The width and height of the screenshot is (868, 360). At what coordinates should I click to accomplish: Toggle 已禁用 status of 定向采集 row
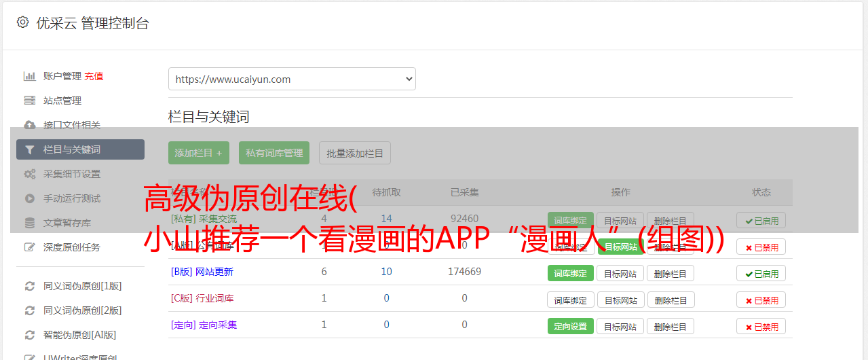pyautogui.click(x=761, y=327)
